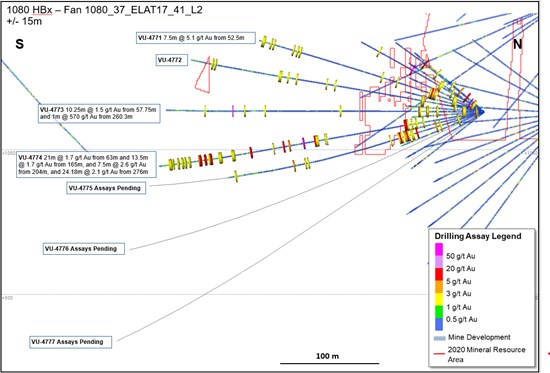Select the VU-4777 Assays Pending label
This screenshot has width=550, height=373.
(x=71, y=342)
